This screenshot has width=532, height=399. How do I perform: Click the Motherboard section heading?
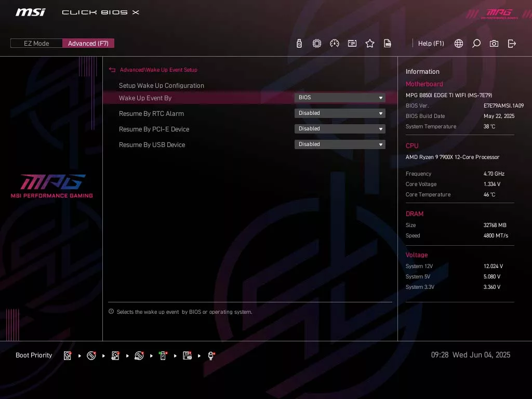(x=424, y=84)
